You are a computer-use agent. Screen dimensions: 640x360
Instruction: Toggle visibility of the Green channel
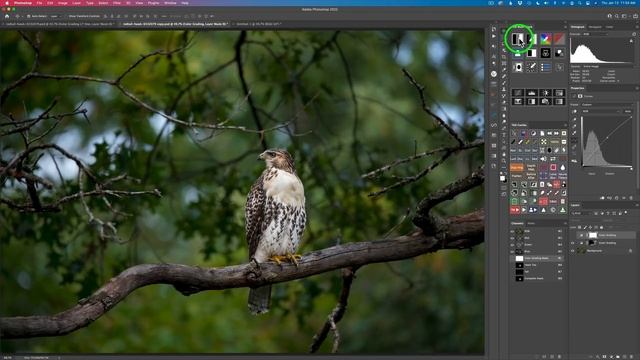pos(512,244)
